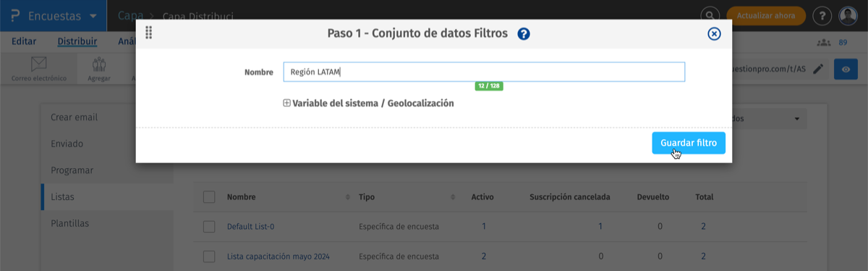
Task: Open the Editar tab
Action: 25,42
